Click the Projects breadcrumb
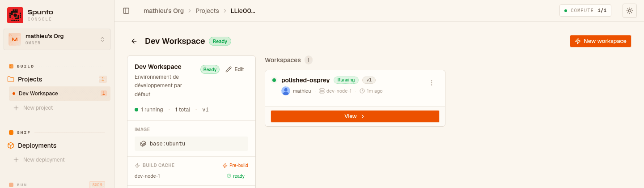 pyautogui.click(x=207, y=11)
